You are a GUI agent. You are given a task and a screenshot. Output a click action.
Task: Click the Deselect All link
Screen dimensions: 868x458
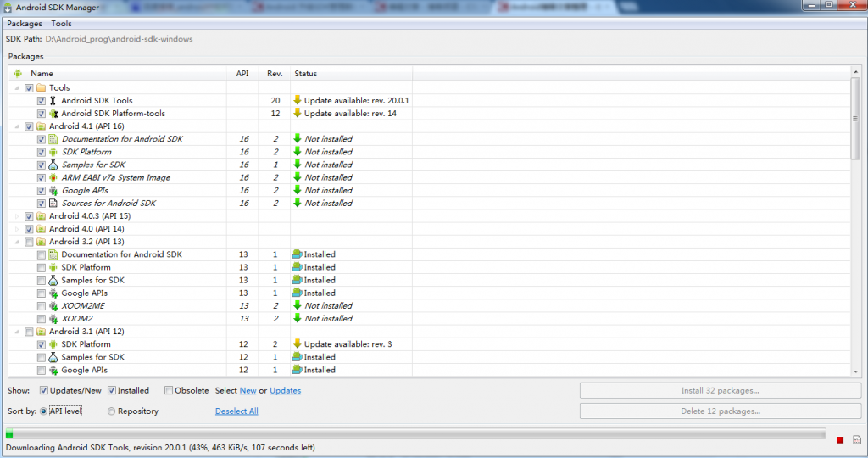point(236,411)
